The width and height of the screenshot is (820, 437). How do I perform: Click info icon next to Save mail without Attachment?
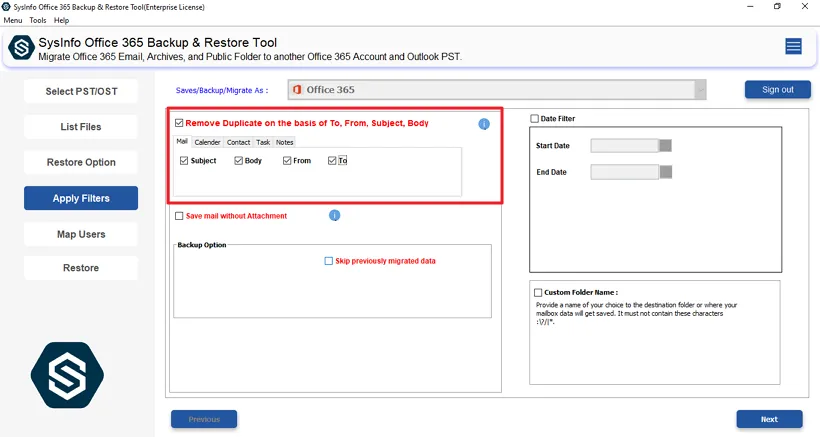(334, 215)
